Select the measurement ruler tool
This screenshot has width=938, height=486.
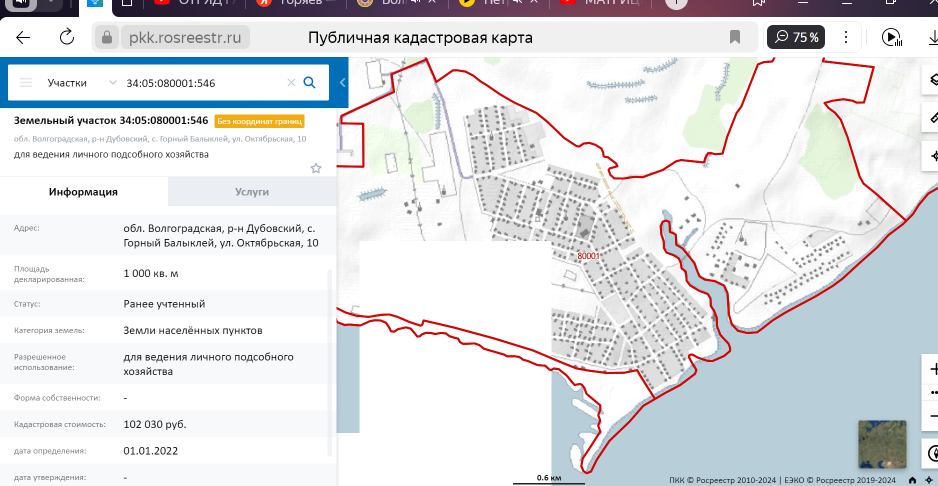(x=931, y=119)
